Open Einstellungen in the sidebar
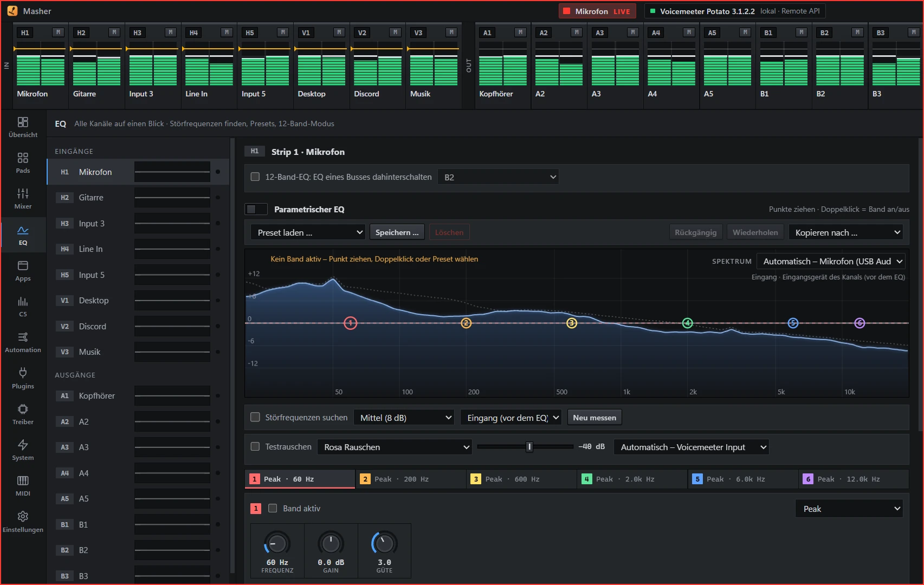Screen dimensions: 924x585 (x=23, y=522)
